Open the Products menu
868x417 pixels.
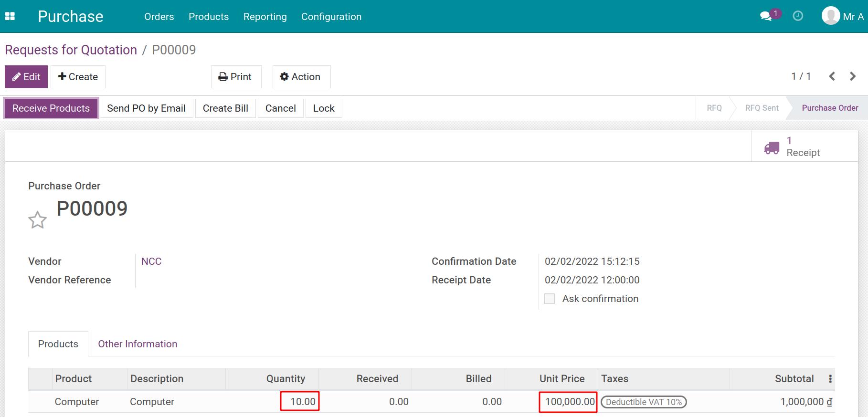(x=209, y=17)
